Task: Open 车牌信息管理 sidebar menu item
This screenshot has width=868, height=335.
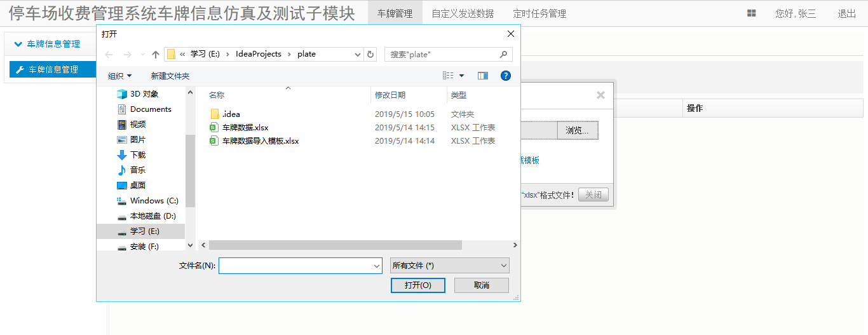Action: point(53,69)
